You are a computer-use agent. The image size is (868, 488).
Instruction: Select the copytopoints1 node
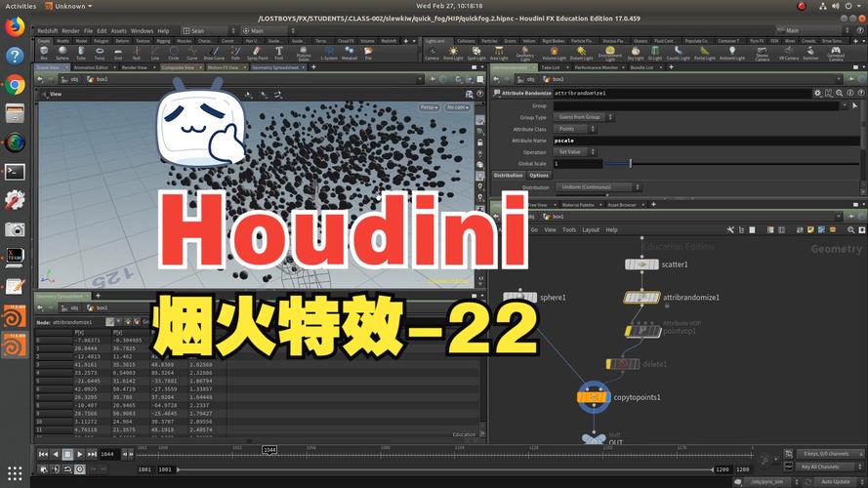coord(594,396)
